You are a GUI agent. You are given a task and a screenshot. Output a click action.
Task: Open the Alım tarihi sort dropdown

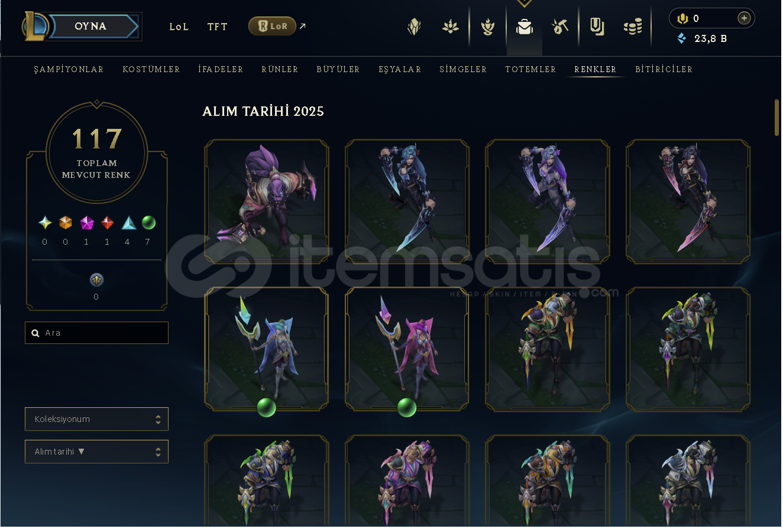(x=96, y=452)
